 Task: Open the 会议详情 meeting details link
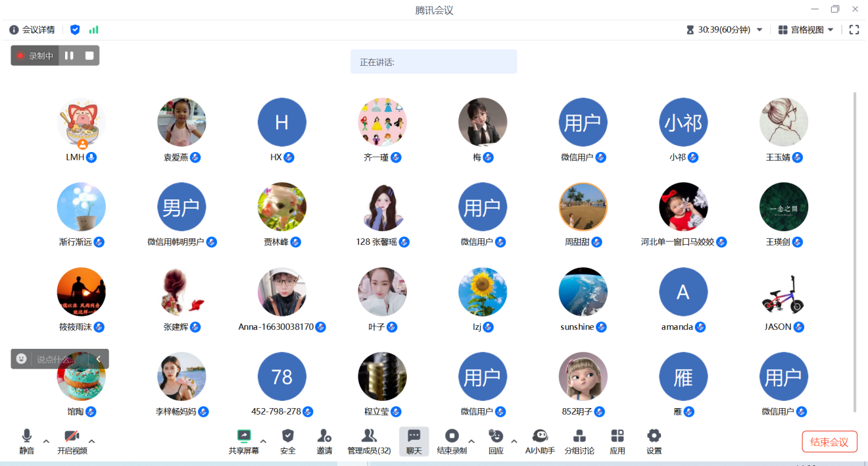[38, 30]
